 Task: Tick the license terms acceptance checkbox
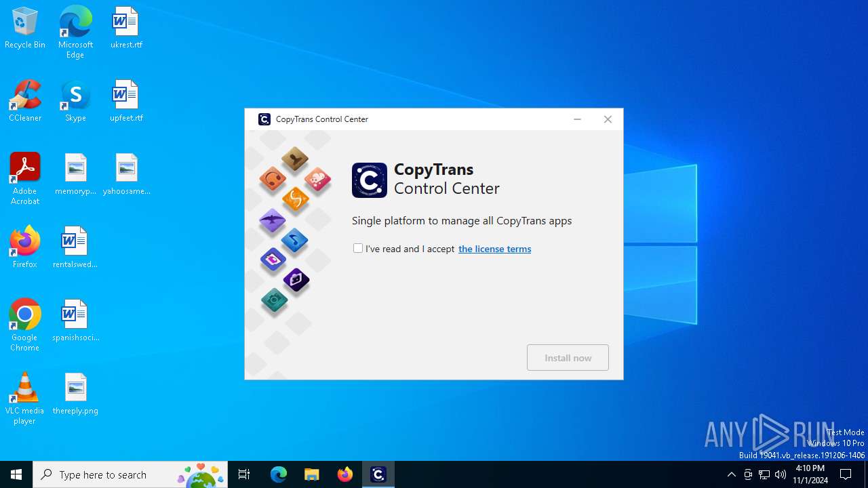tap(358, 248)
